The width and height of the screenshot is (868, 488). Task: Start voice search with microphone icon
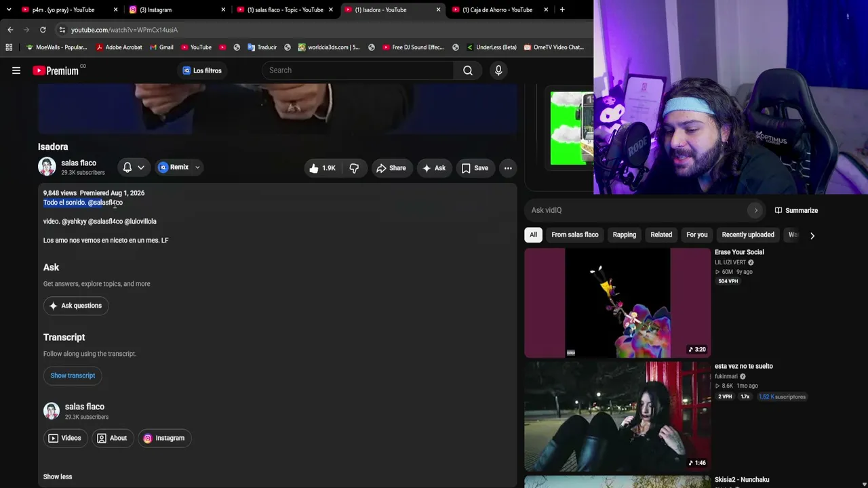(498, 70)
